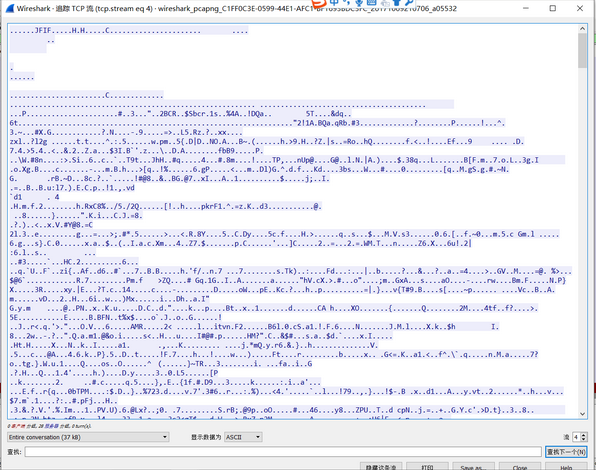Open the Sogou soft keyboard icon
This screenshot has height=470, width=596.
coord(371,3)
